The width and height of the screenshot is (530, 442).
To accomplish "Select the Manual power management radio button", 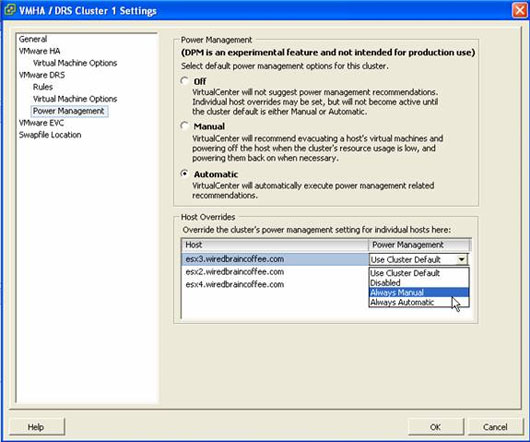I will point(184,126).
